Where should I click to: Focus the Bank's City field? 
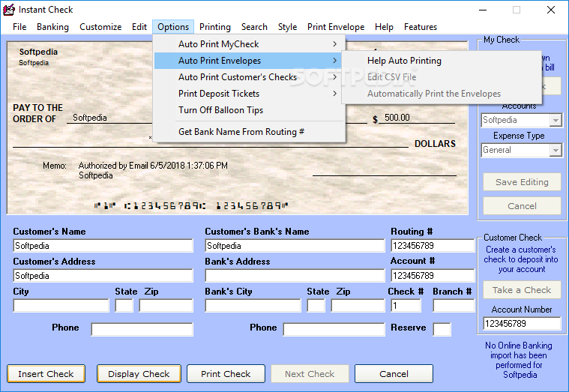click(253, 306)
